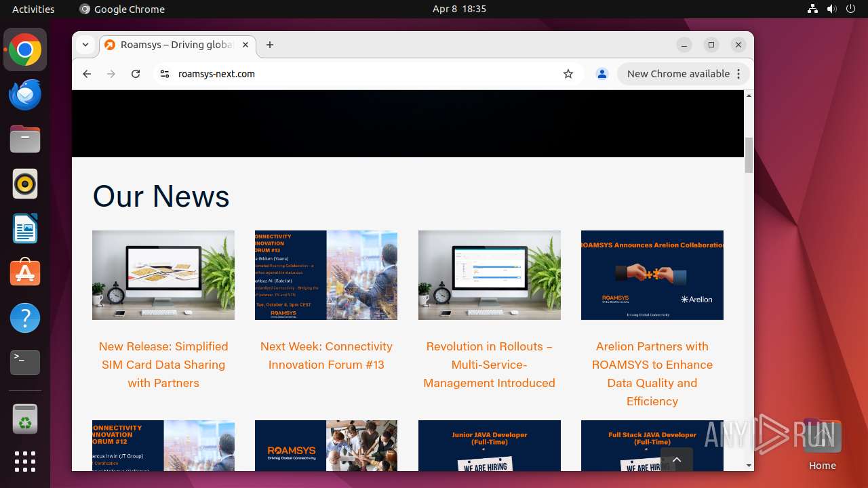The height and width of the screenshot is (488, 868).
Task: Click Arelion Collaboration announcement thumbnail
Action: tap(652, 275)
